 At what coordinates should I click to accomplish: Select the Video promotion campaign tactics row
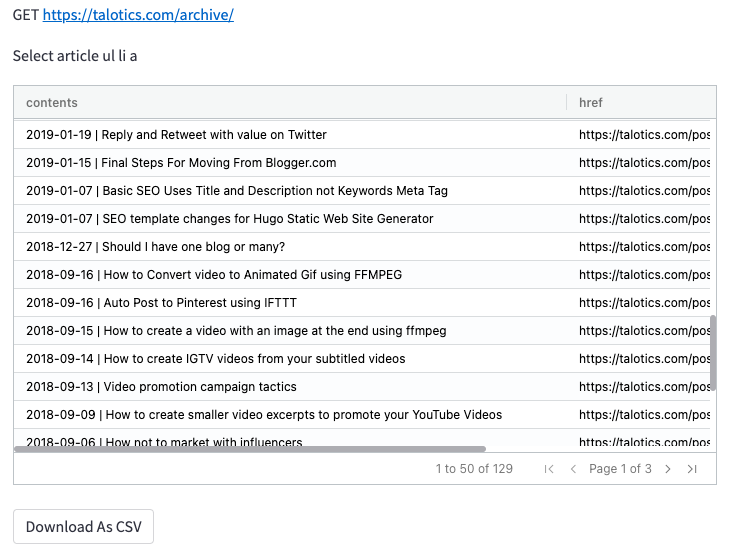162,387
